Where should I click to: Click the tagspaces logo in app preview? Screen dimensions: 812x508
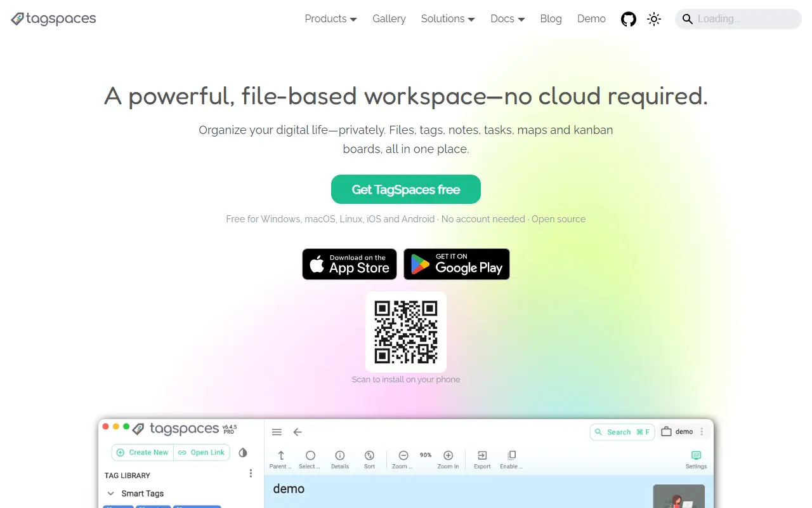[x=175, y=429]
